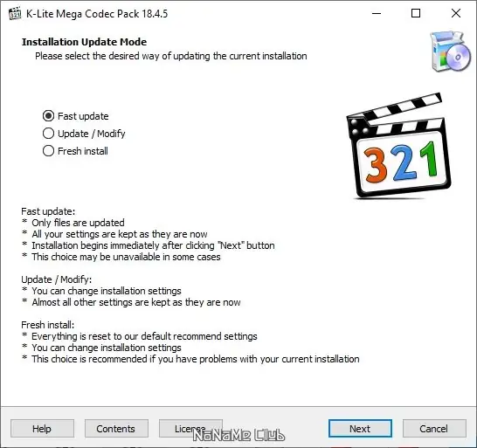This screenshot has height=448, width=477.
Task: Minimize the installer window
Action: (377, 13)
